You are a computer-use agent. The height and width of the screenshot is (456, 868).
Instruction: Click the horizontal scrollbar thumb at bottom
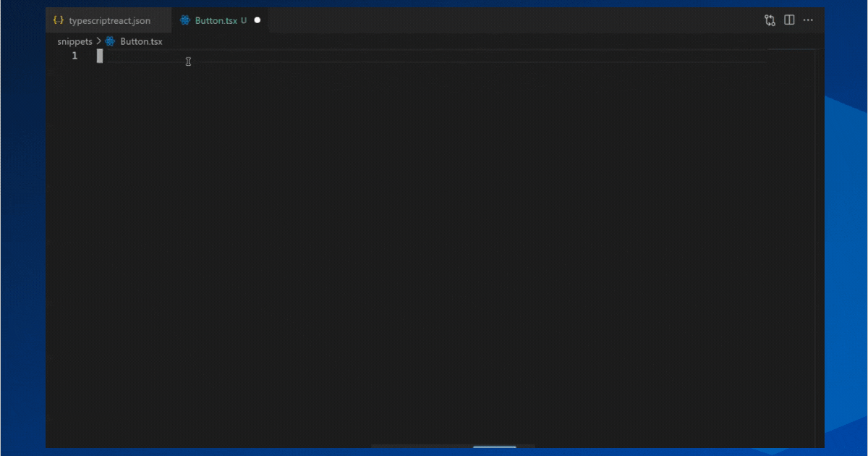coord(495,447)
